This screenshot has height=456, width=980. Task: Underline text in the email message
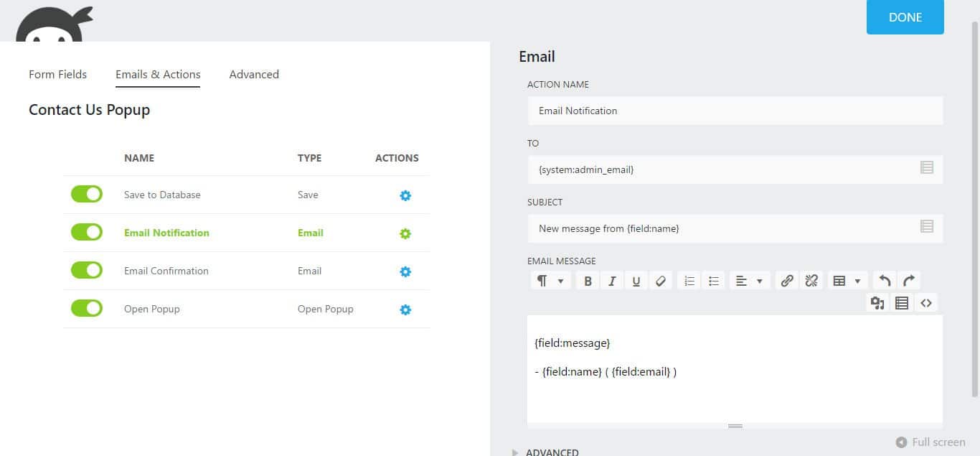coord(636,280)
